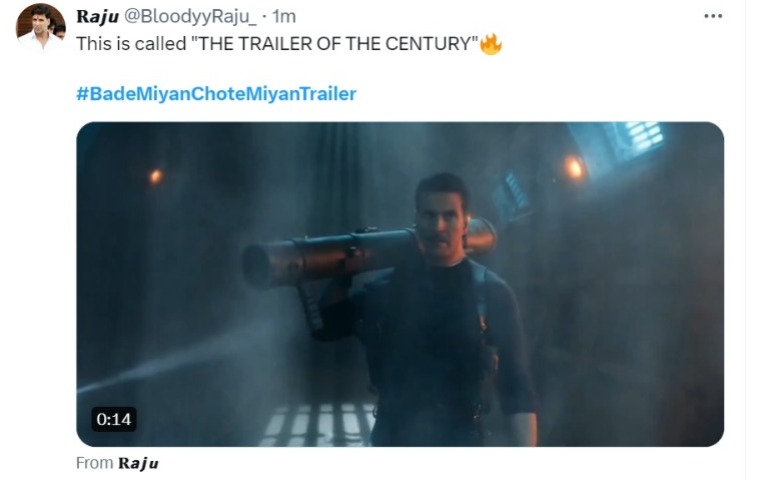The height and width of the screenshot is (480, 766).
Task: Click the words 'This is called' in the tweet
Action: coord(131,44)
